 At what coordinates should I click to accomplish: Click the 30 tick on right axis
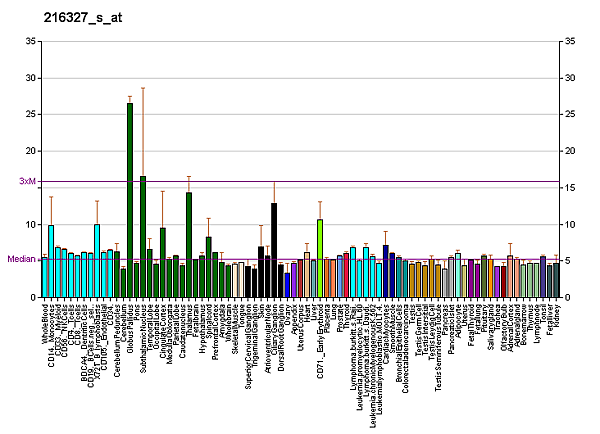[569, 78]
